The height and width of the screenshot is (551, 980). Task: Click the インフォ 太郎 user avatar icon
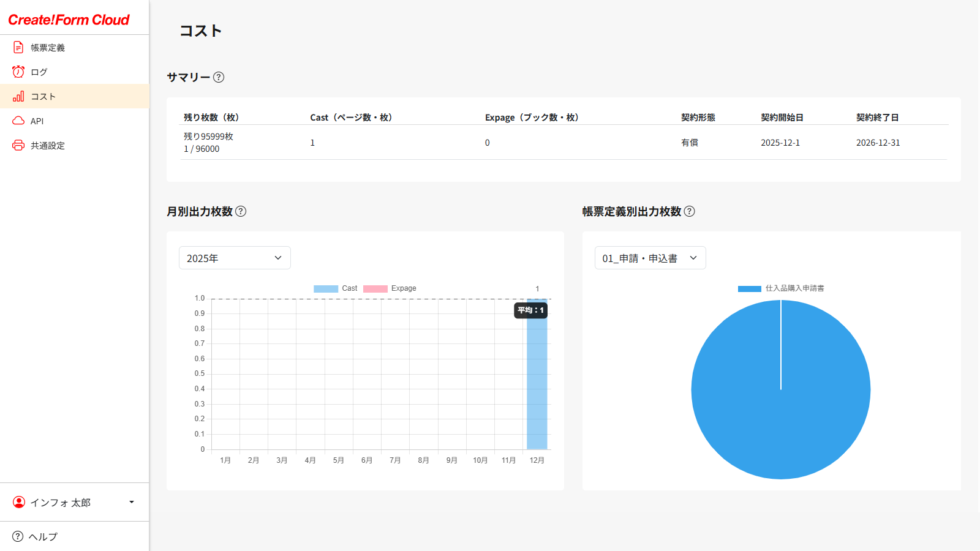pyautogui.click(x=19, y=502)
